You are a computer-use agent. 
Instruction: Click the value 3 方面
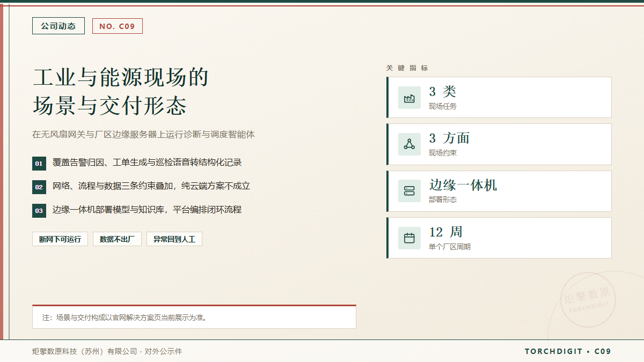click(x=449, y=138)
